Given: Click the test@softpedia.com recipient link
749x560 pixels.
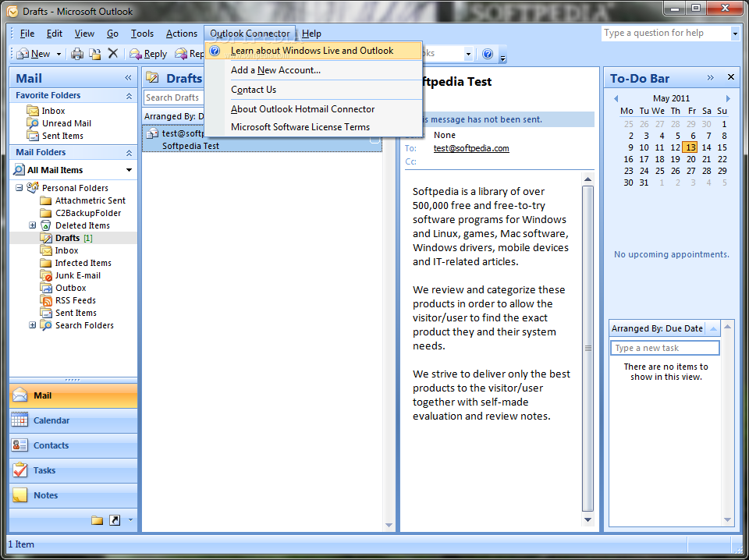Looking at the screenshot, I should point(471,148).
